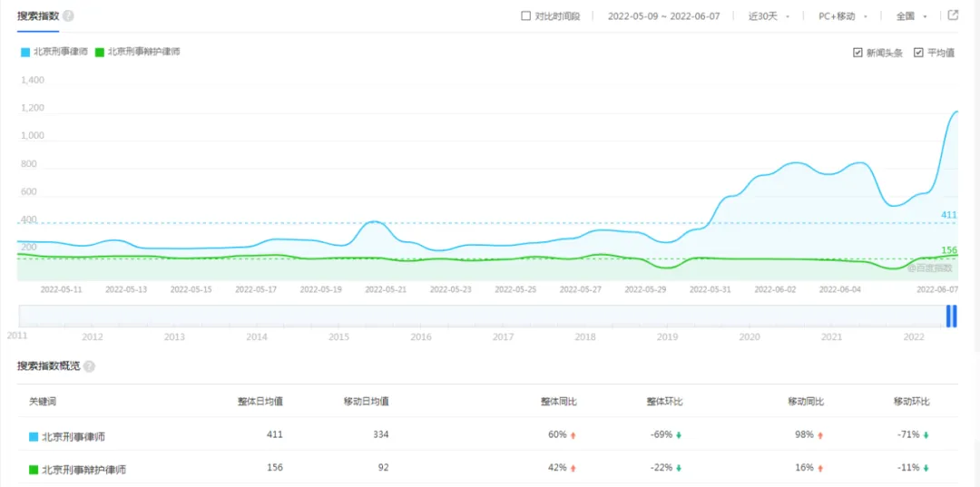
Task: Click the 156 average label on chart
Action: (949, 250)
